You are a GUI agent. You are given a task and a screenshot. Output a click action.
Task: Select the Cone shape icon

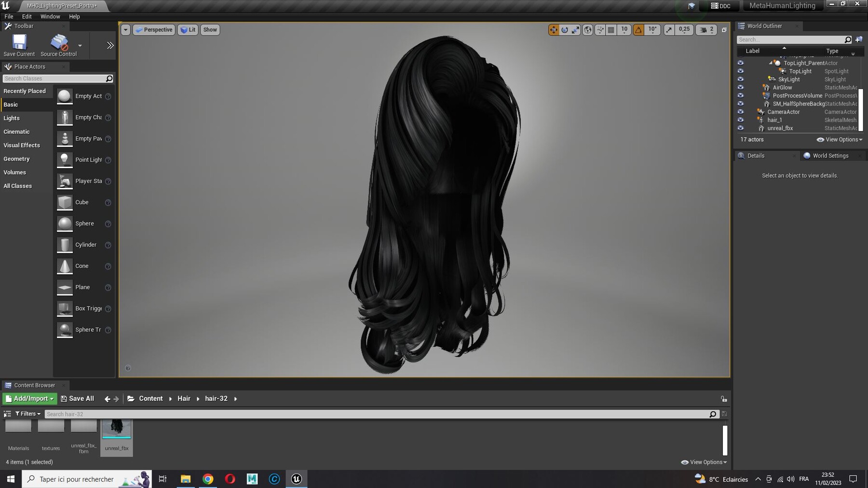tap(65, 266)
